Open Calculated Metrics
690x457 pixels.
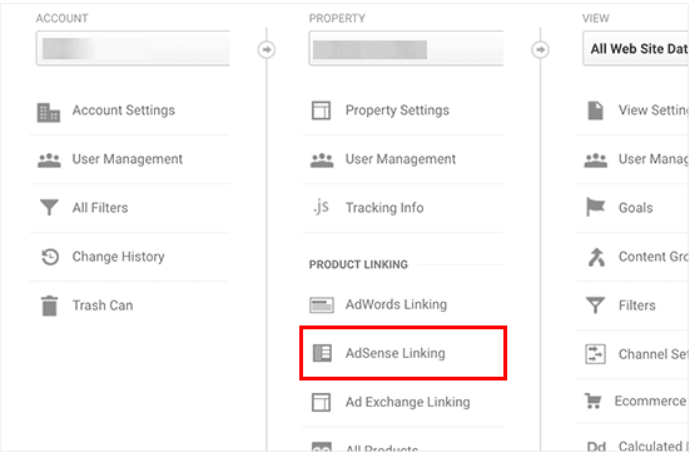point(653,446)
